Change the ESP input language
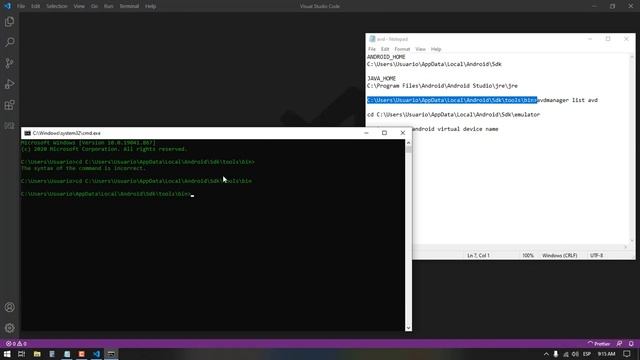Viewport: 640px width, 360px height. click(x=587, y=354)
